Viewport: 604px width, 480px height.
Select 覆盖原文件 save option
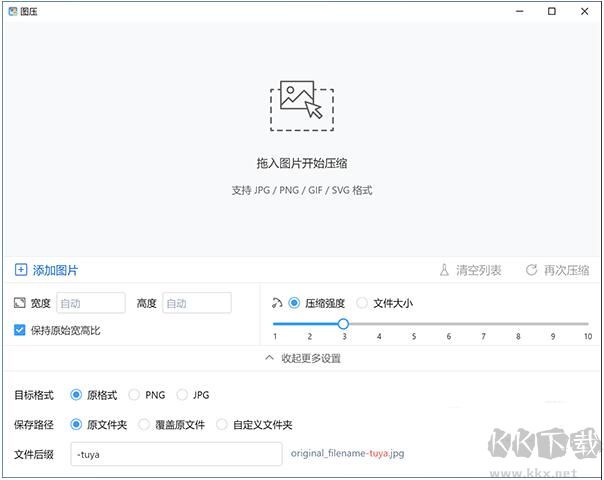pos(145,425)
